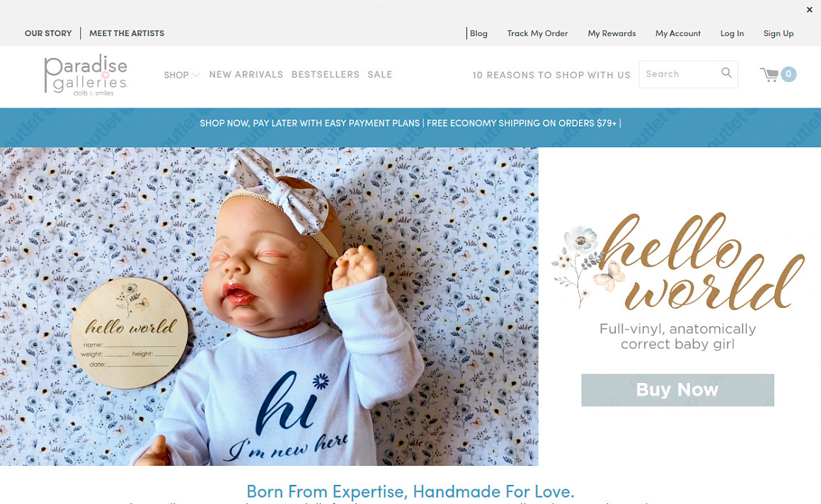Viewport: 821px width, 504px height.
Task: Click the Paradise Galleries logo
Action: (x=86, y=75)
